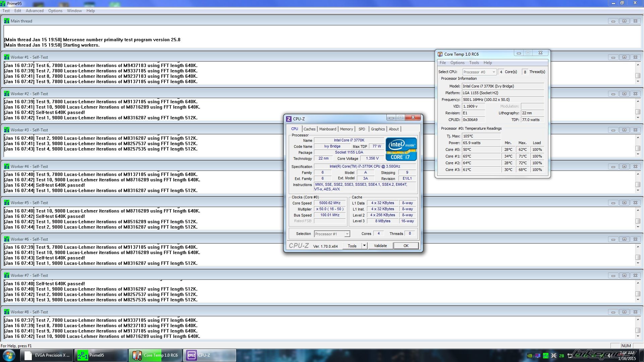Viewport: 644px width, 362px height.
Task: Switch to Memory tab in CPU-Z
Action: [346, 129]
